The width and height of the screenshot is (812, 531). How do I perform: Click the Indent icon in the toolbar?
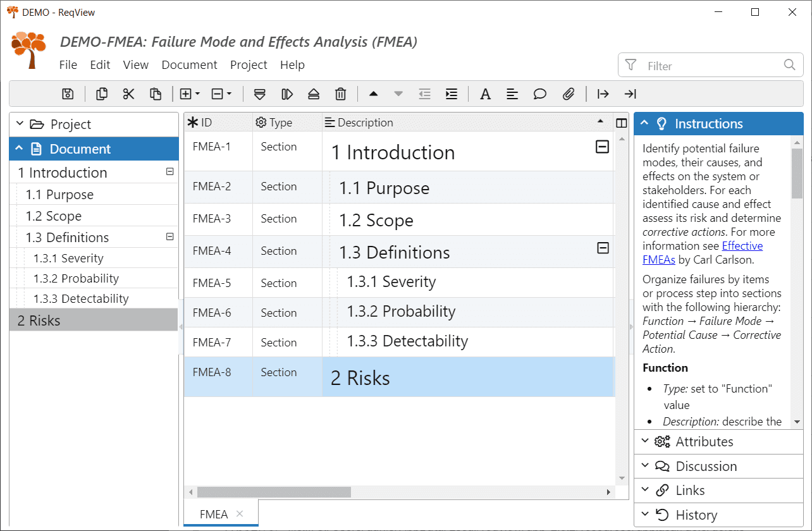click(x=452, y=94)
